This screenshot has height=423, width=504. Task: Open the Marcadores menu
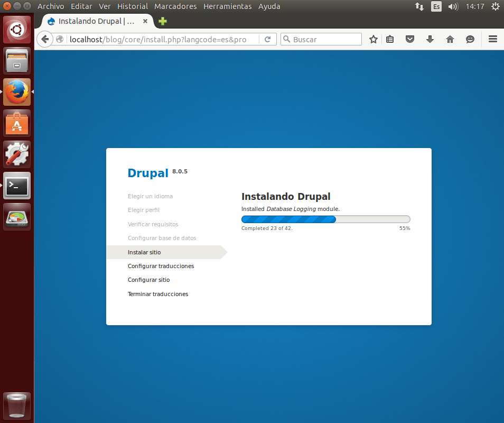point(175,6)
